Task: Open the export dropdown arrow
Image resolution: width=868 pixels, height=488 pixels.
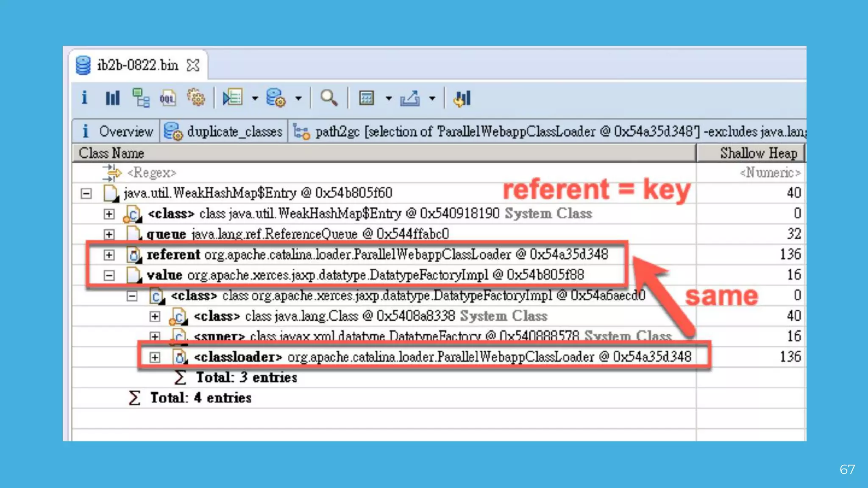Action: [x=432, y=99]
